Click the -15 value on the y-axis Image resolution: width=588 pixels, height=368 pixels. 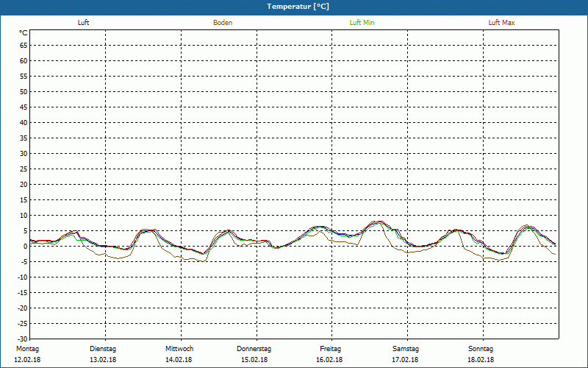[x=23, y=292]
